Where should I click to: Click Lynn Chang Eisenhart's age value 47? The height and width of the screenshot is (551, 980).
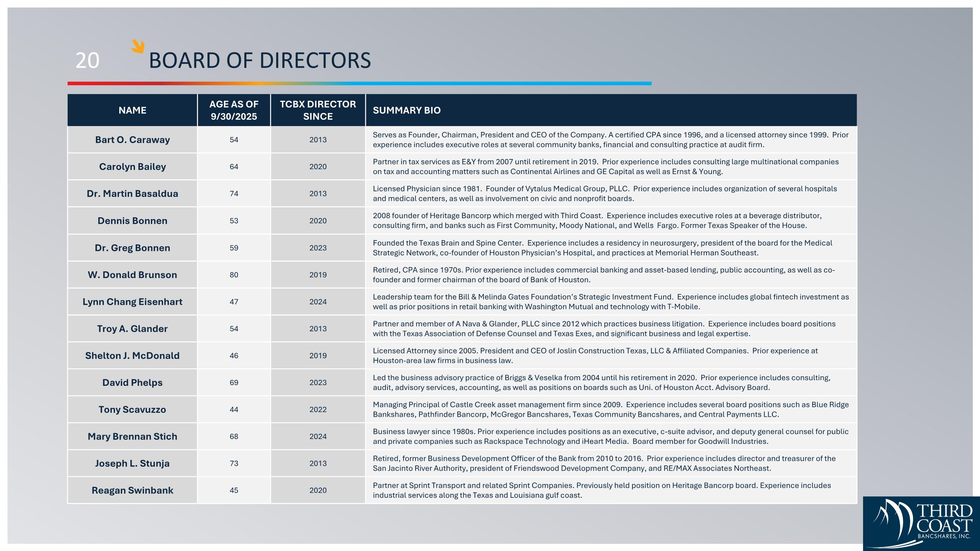tap(234, 301)
